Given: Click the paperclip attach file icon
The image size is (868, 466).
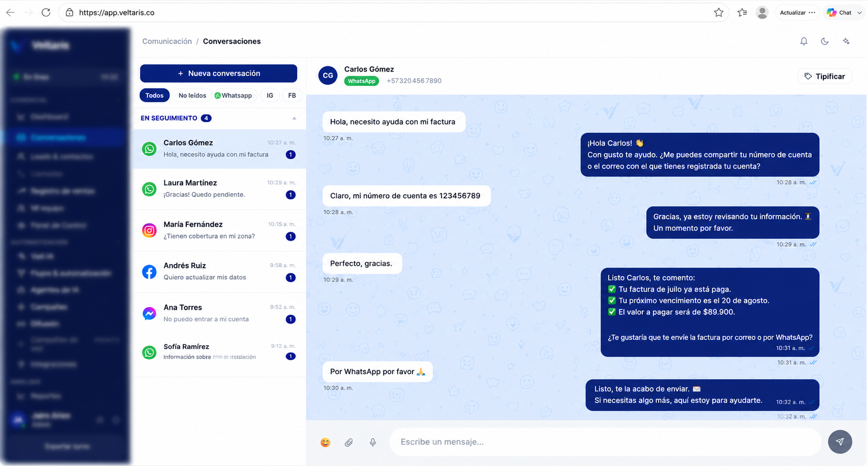Looking at the screenshot, I should (349, 442).
